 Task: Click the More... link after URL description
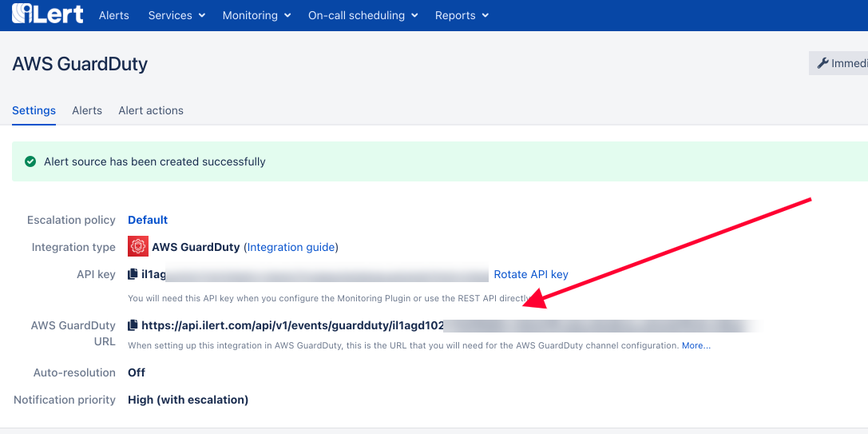click(696, 345)
